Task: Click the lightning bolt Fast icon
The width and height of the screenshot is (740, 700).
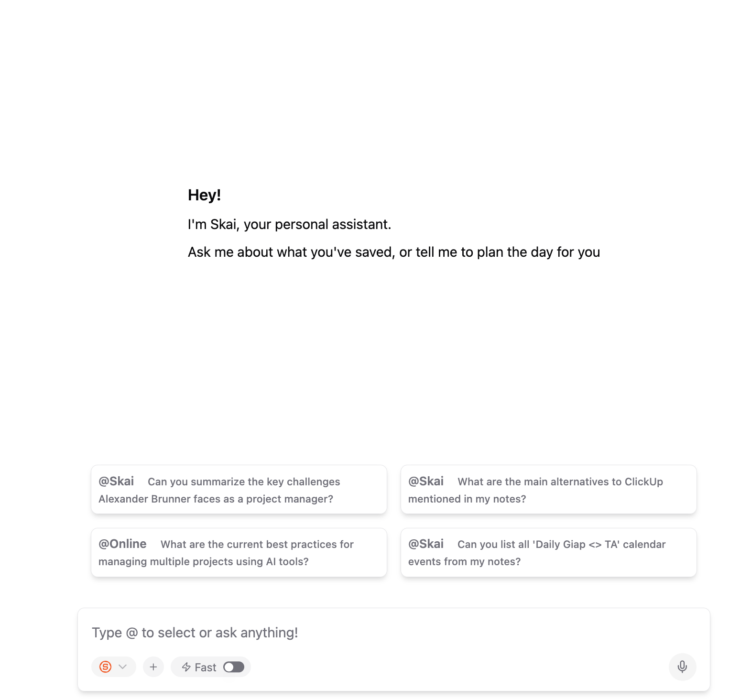Action: (186, 667)
